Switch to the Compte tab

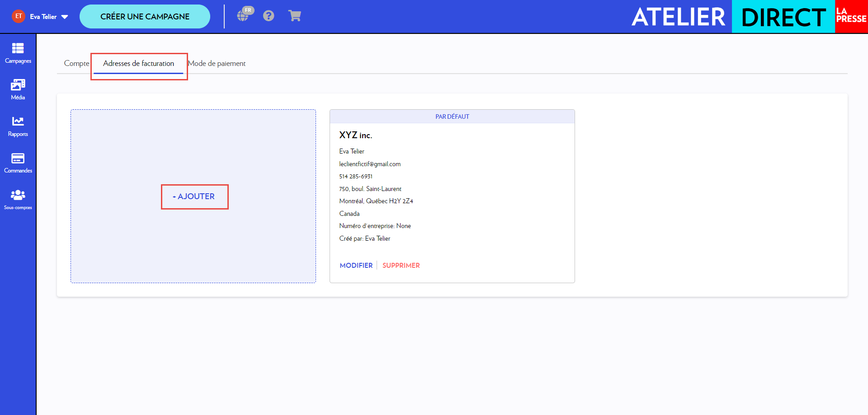click(76, 63)
